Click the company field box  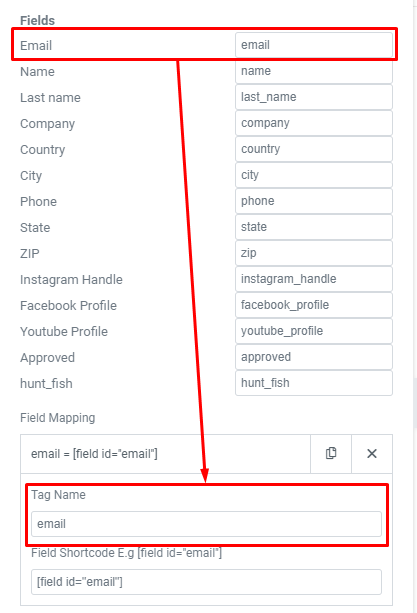pyautogui.click(x=314, y=123)
